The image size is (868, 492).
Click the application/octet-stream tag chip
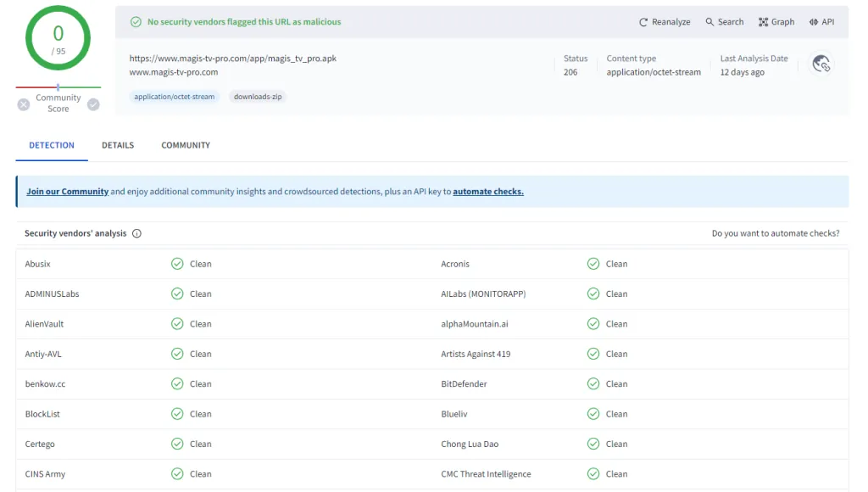click(x=175, y=97)
